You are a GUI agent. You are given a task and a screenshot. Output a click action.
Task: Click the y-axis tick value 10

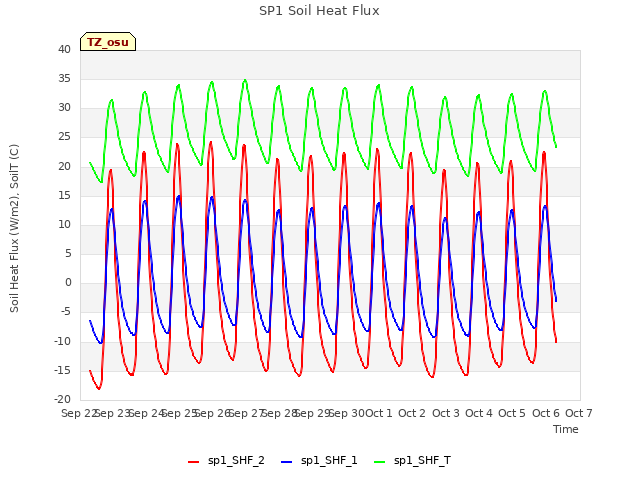(64, 224)
